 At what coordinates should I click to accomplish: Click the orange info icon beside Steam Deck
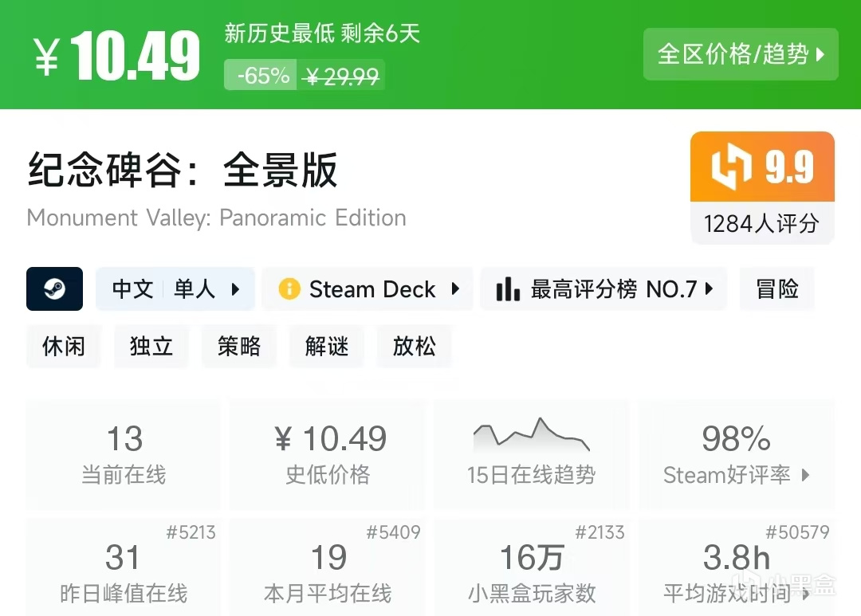[x=289, y=288]
